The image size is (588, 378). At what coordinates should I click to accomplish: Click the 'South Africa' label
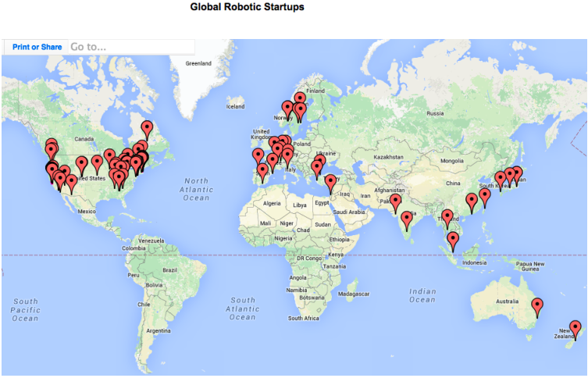(304, 318)
